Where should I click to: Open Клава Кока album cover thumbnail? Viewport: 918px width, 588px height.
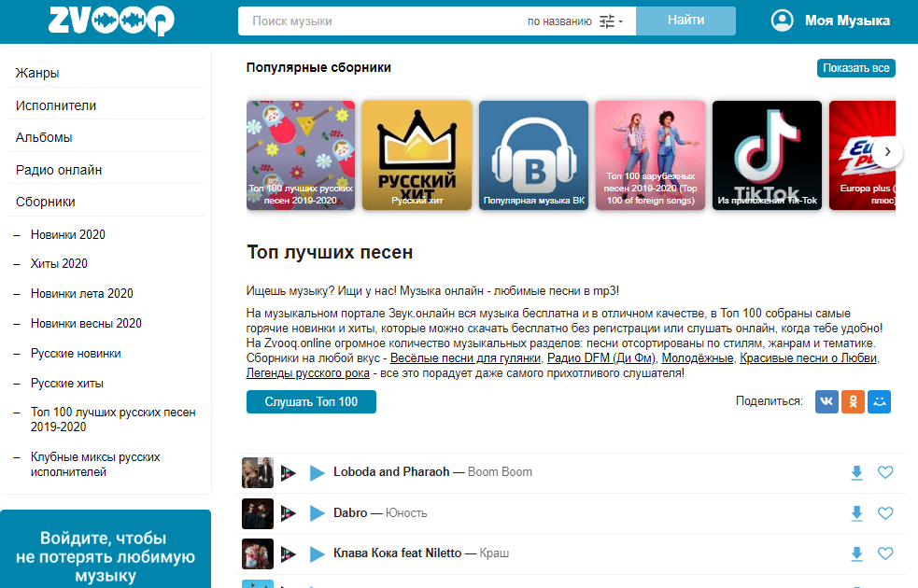(258, 554)
